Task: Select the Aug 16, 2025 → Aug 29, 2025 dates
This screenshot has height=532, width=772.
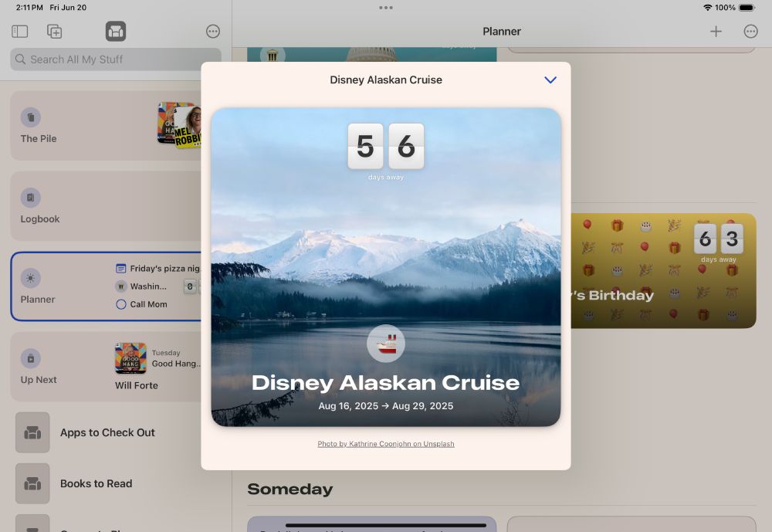Action: [x=386, y=406]
